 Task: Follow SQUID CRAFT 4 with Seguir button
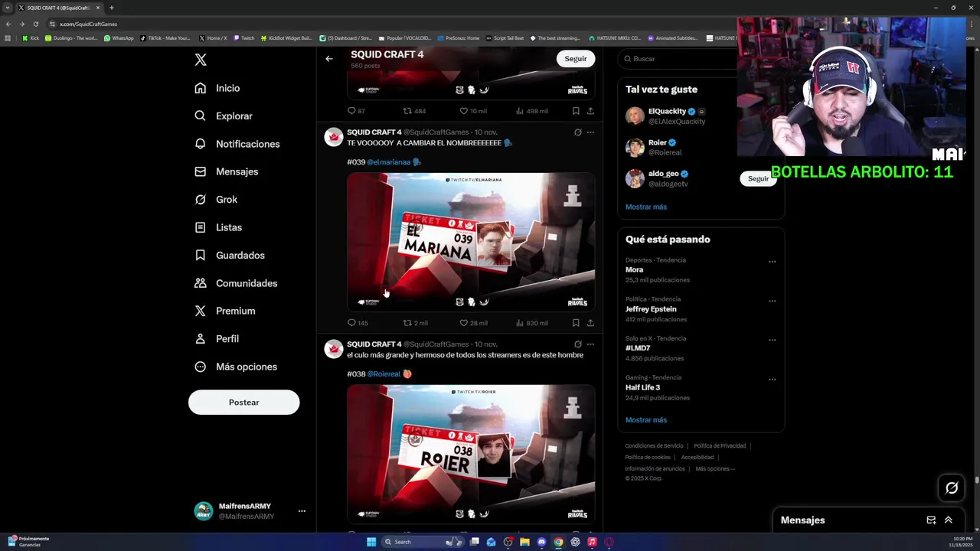576,59
